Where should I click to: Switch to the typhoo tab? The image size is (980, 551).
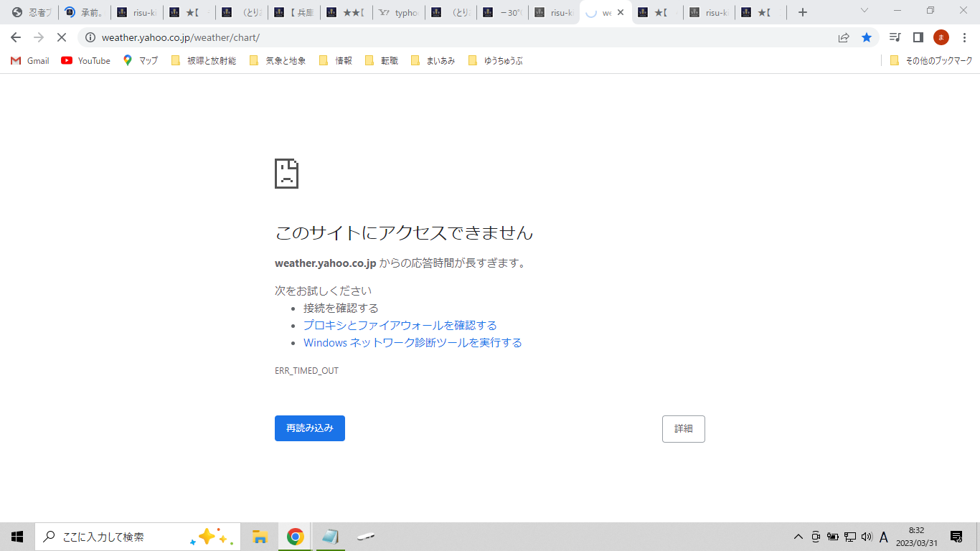tap(398, 12)
